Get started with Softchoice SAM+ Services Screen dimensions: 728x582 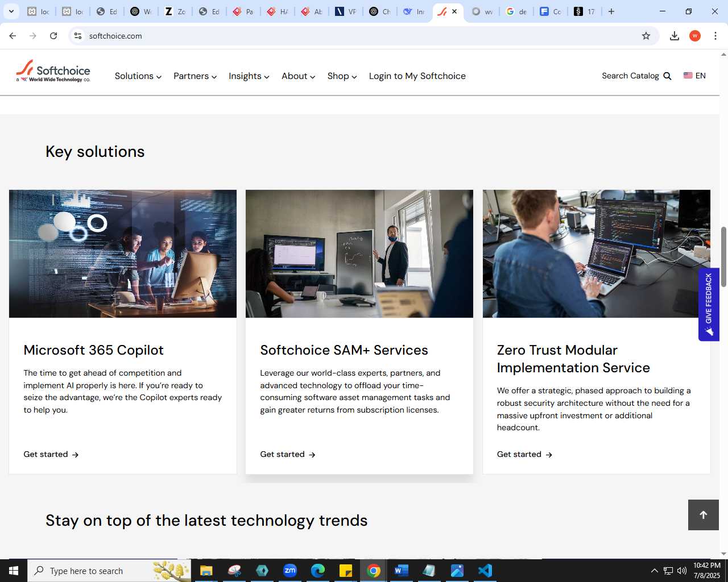point(288,454)
